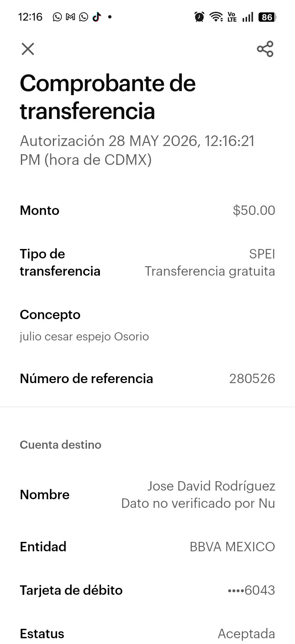Tap the mobile signal bars icon
The image size is (295, 644).
click(x=247, y=17)
